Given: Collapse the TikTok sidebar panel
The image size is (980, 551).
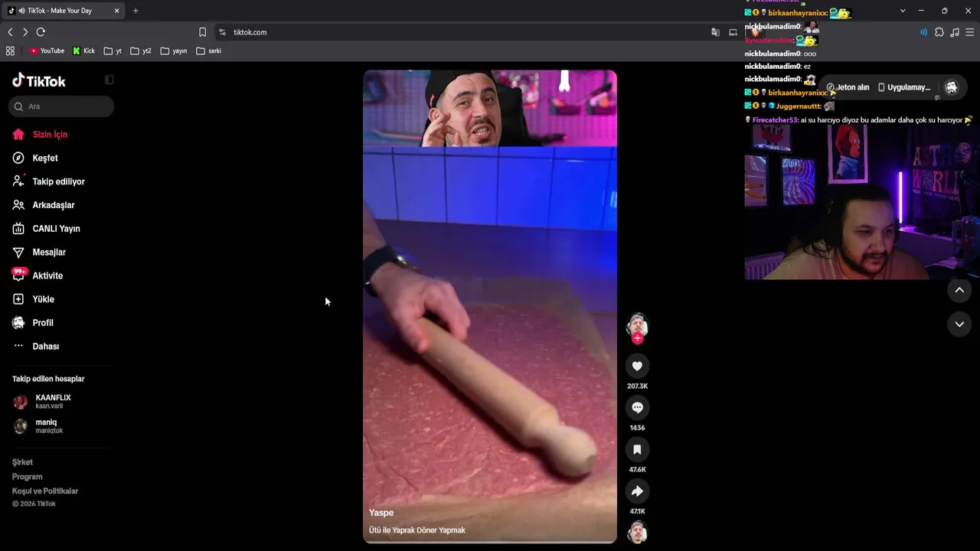Looking at the screenshot, I should 109,80.
